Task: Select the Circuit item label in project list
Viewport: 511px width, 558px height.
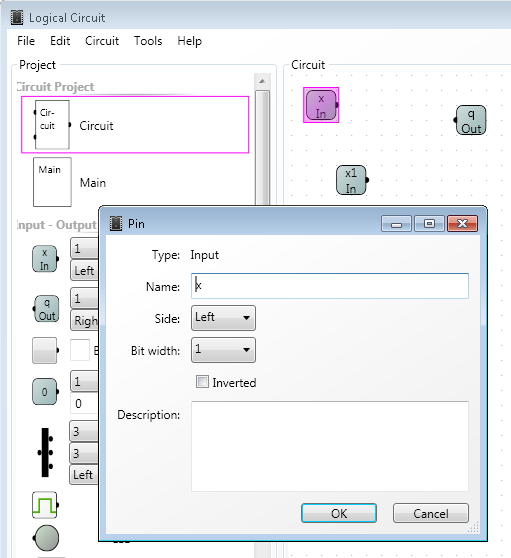Action: pos(96,126)
